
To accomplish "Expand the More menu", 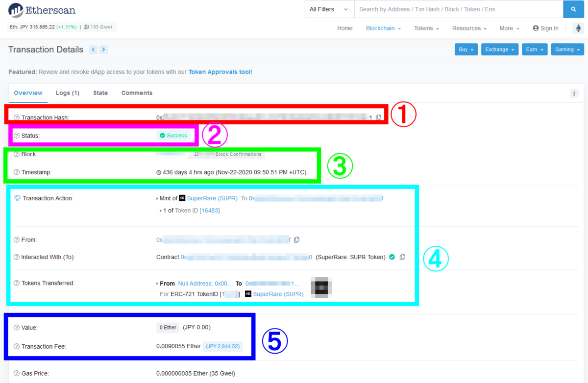I will (510, 28).
